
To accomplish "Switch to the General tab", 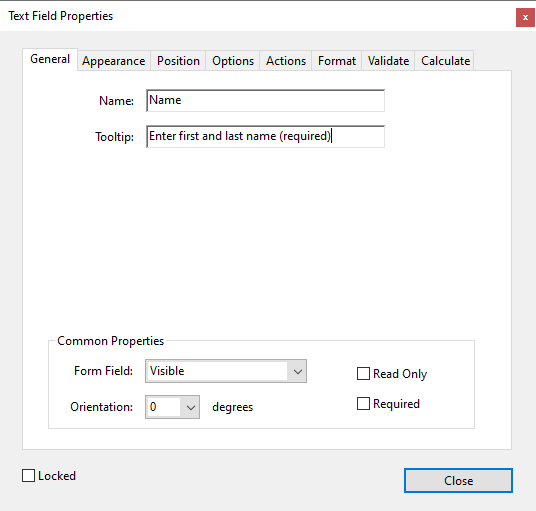I will tap(50, 59).
